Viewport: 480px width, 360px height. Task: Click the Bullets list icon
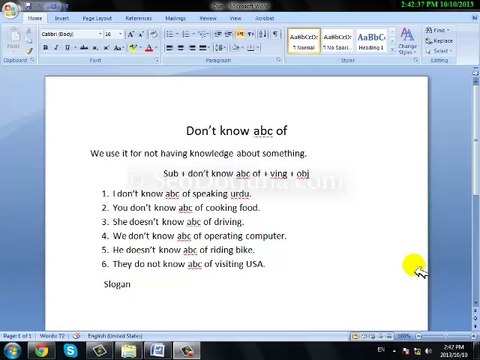pyautogui.click(x=170, y=34)
